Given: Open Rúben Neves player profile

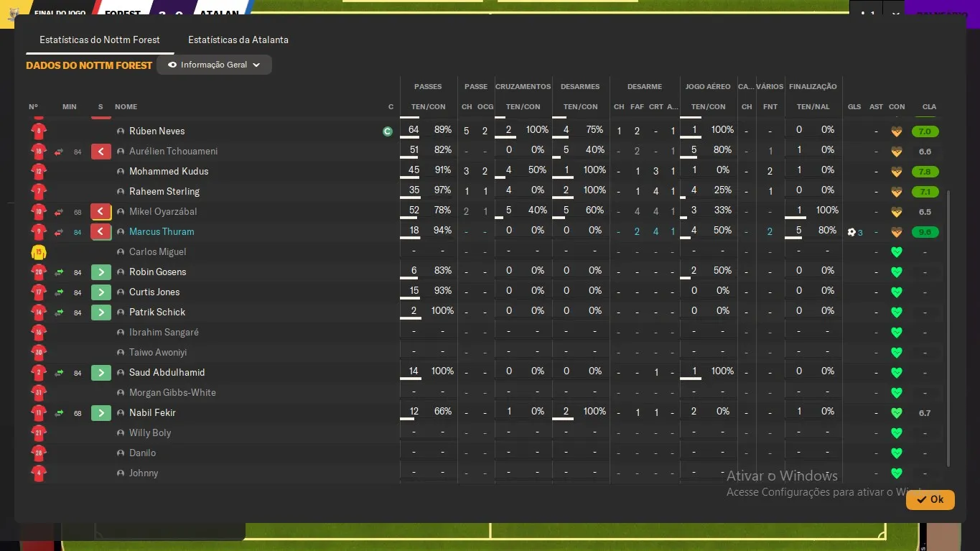Looking at the screenshot, I should (157, 131).
